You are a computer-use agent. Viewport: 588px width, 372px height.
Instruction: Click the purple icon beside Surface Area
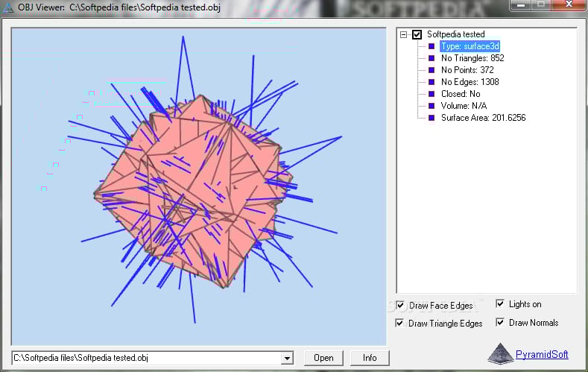431,118
